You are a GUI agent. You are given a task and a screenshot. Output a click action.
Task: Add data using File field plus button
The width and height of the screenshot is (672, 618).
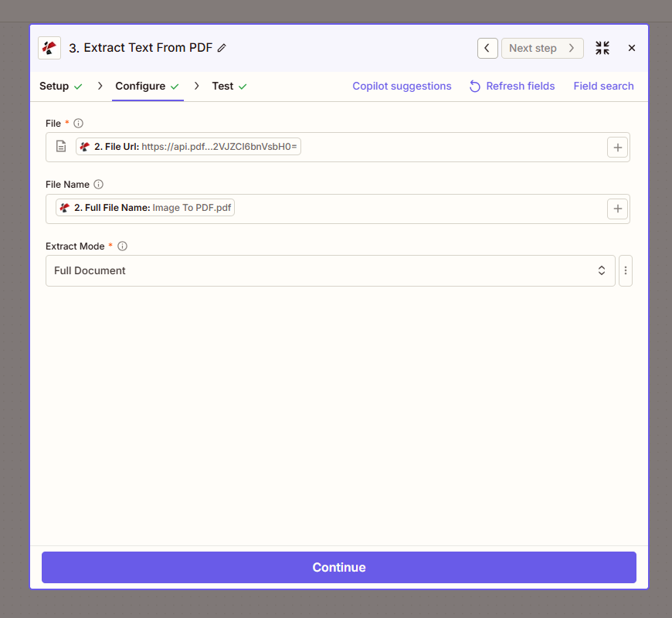617,147
